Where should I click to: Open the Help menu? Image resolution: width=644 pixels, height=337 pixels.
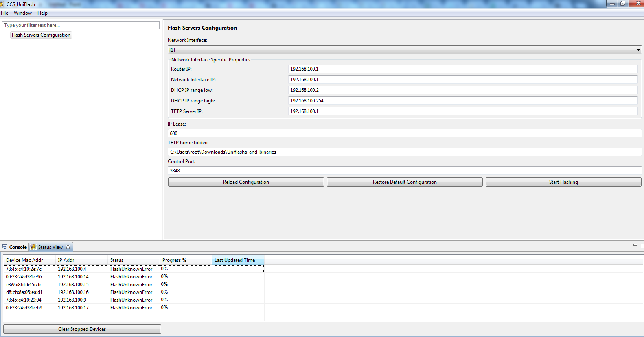42,13
